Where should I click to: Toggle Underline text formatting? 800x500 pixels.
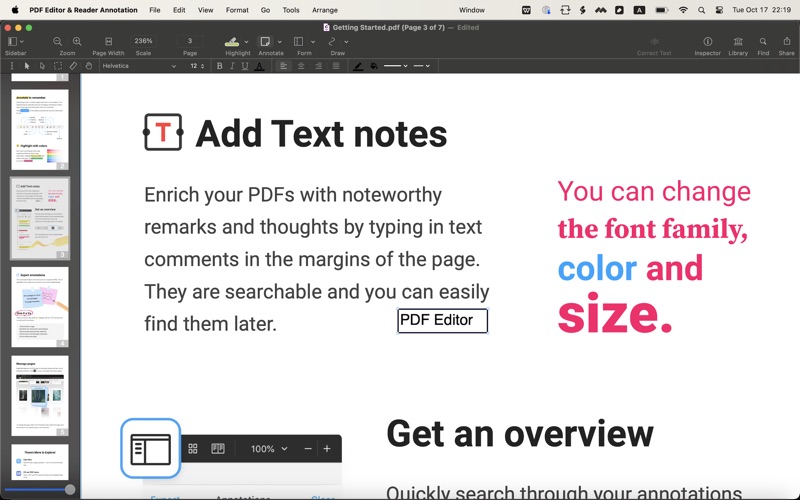[245, 66]
